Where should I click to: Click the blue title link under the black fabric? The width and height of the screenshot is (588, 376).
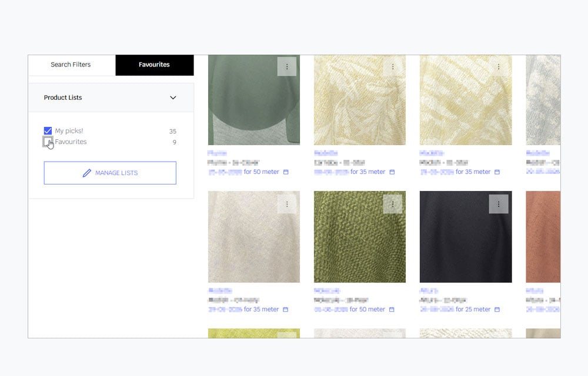point(429,291)
